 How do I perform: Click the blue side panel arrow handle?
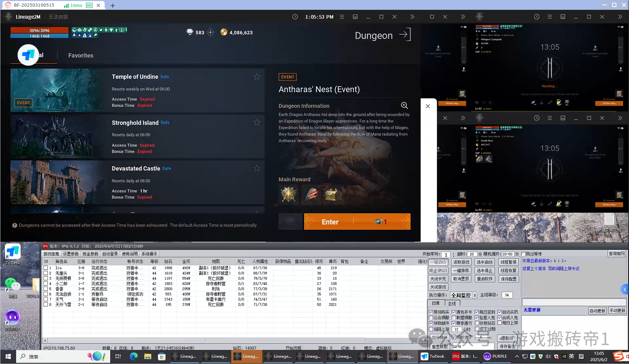[x=625, y=289]
